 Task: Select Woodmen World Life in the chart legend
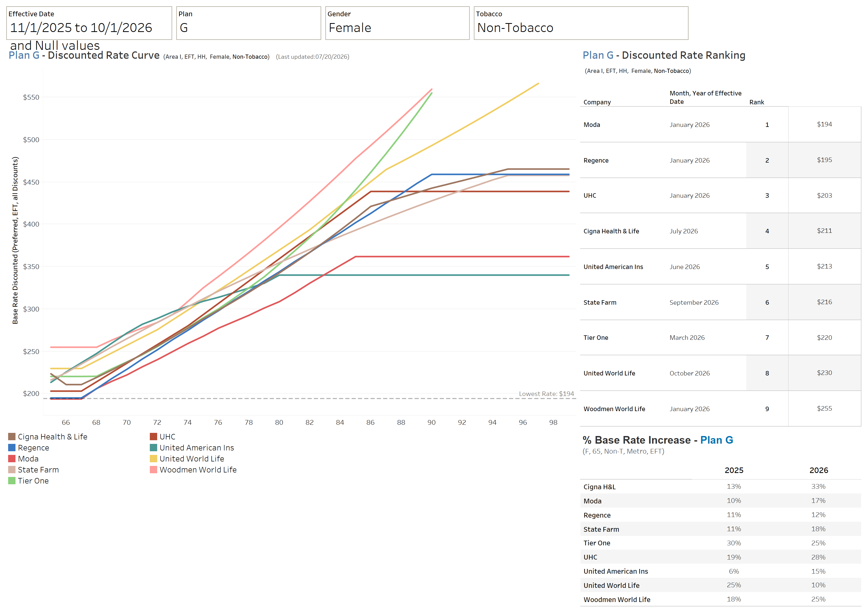point(198,470)
